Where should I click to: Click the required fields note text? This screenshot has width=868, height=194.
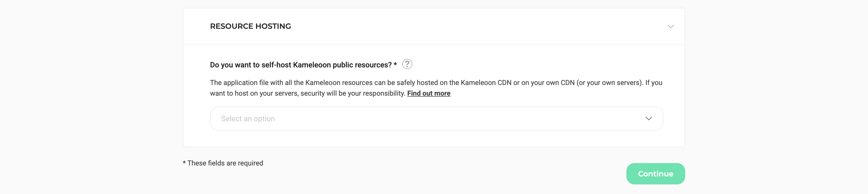[223, 163]
